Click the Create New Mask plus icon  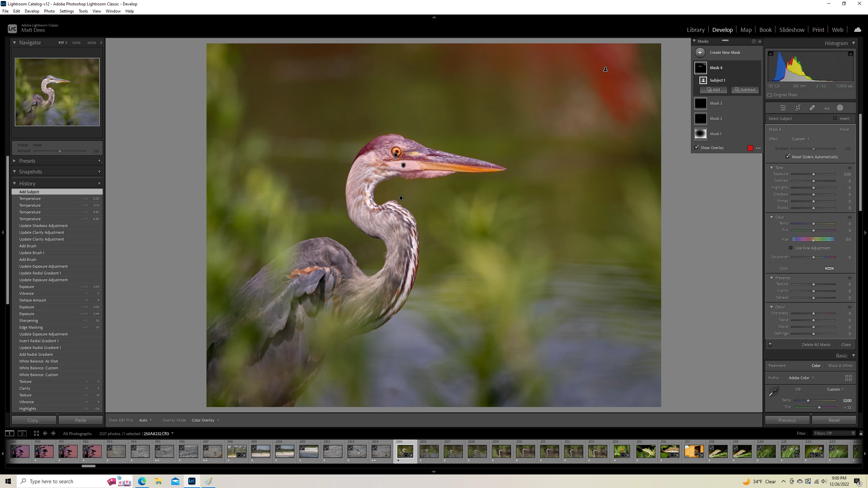[700, 53]
